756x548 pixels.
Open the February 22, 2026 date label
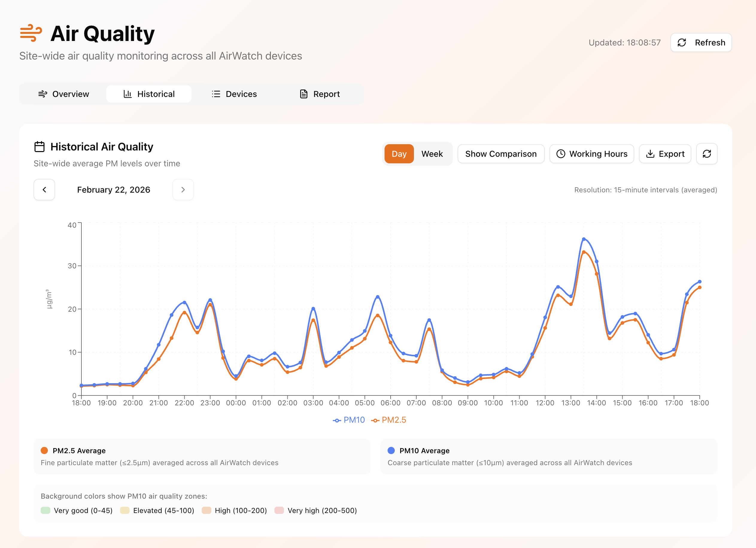(114, 190)
